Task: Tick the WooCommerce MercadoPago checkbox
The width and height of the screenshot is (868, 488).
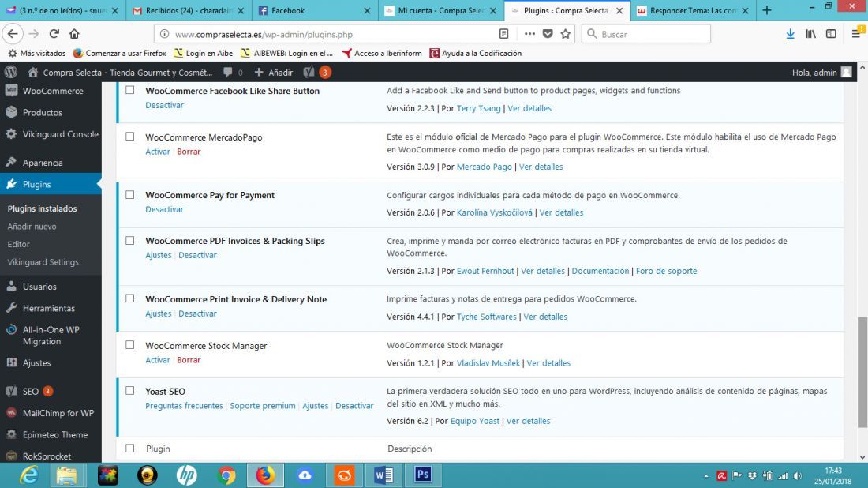Action: tap(129, 137)
